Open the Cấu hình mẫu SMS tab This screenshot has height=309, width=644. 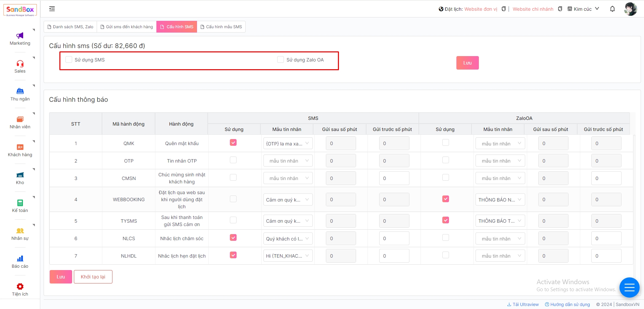click(x=221, y=27)
